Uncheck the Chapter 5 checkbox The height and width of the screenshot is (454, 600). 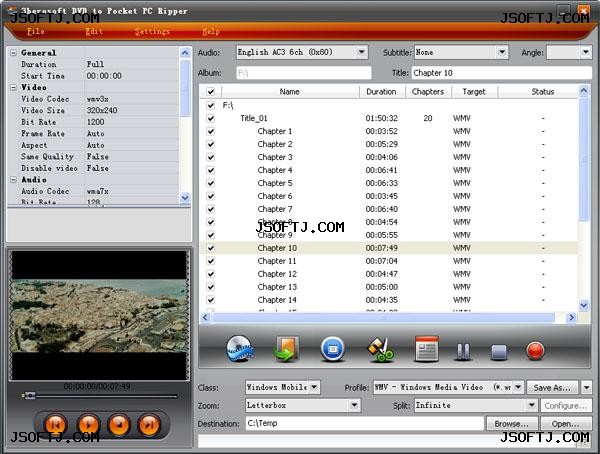[x=210, y=183]
